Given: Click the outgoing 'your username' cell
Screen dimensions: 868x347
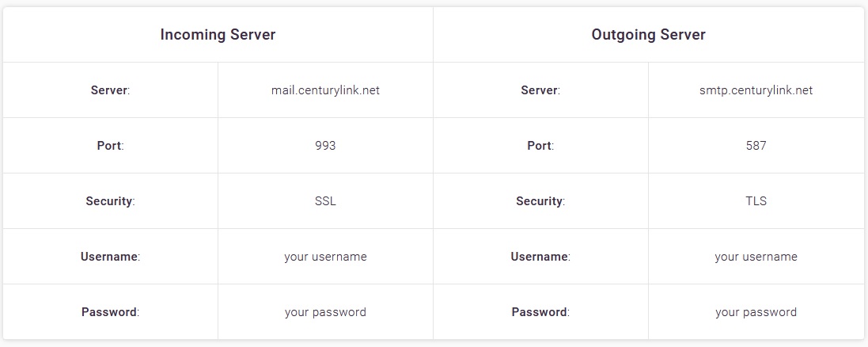Looking at the screenshot, I should pyautogui.click(x=756, y=257).
